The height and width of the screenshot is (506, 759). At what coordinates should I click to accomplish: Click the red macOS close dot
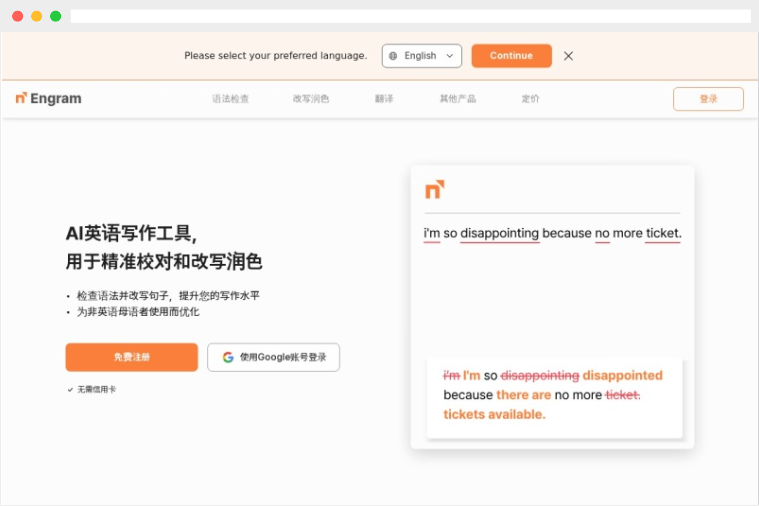coord(17,16)
